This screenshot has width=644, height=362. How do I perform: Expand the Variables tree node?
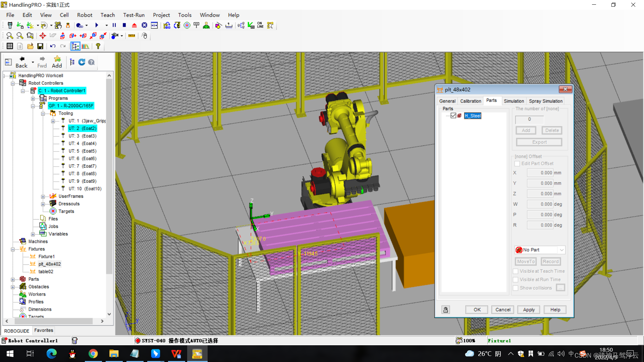point(33,234)
